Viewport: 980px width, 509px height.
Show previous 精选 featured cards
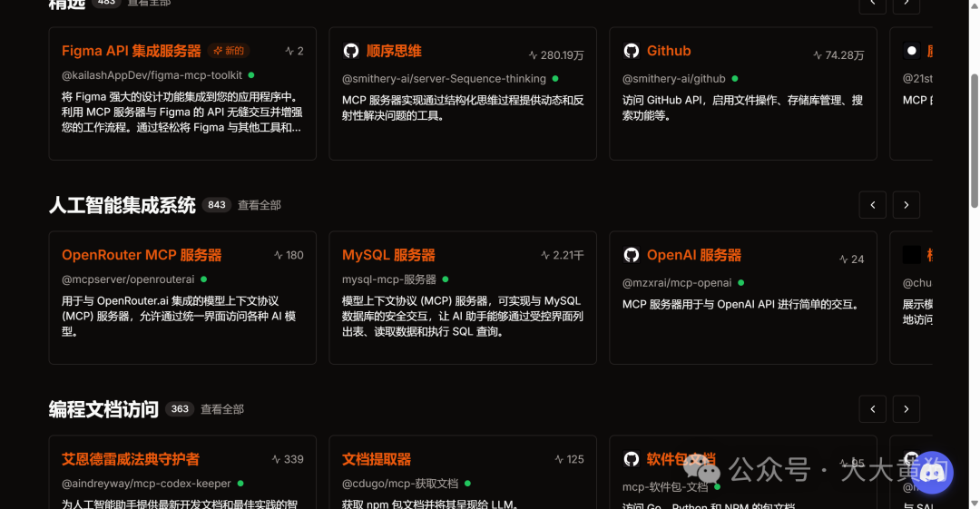pos(873,5)
